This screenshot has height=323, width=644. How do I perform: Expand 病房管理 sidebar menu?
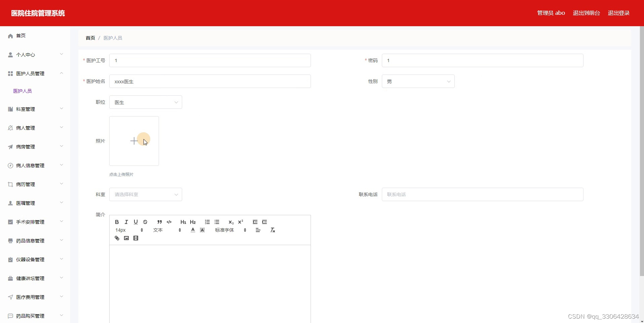pyautogui.click(x=35, y=146)
